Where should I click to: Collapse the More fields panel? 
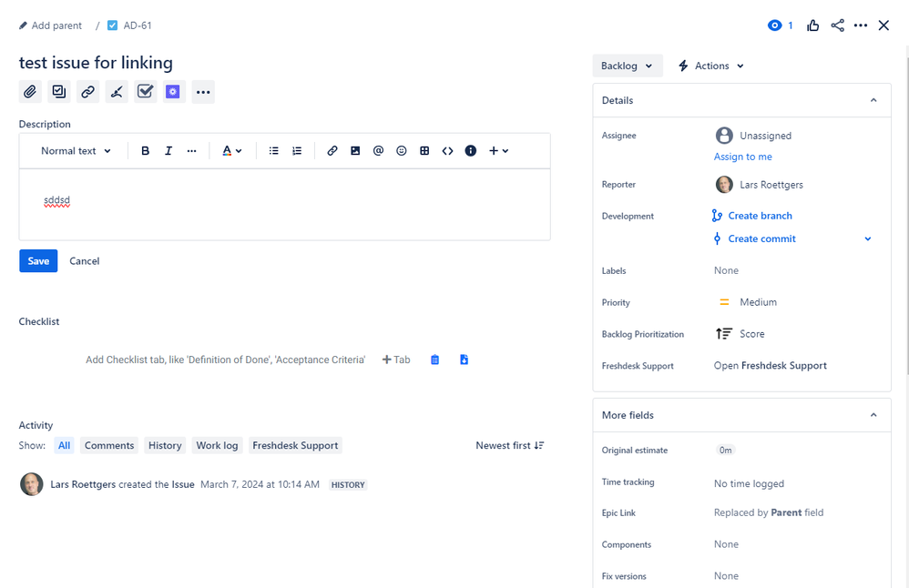[x=873, y=415]
